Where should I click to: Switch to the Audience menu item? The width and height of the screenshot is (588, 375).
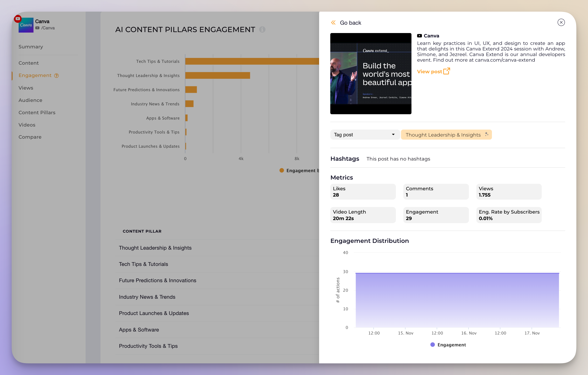[30, 100]
